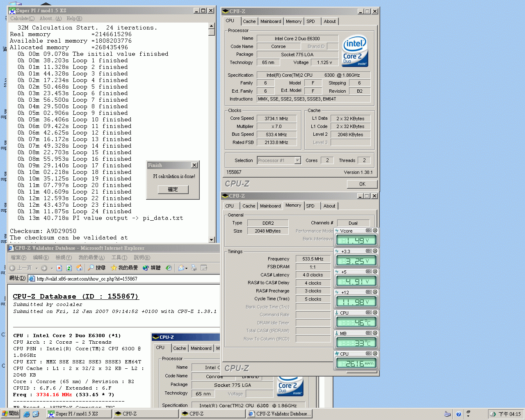
Task: Switch to Super PI taskbar button
Action: pos(79,414)
